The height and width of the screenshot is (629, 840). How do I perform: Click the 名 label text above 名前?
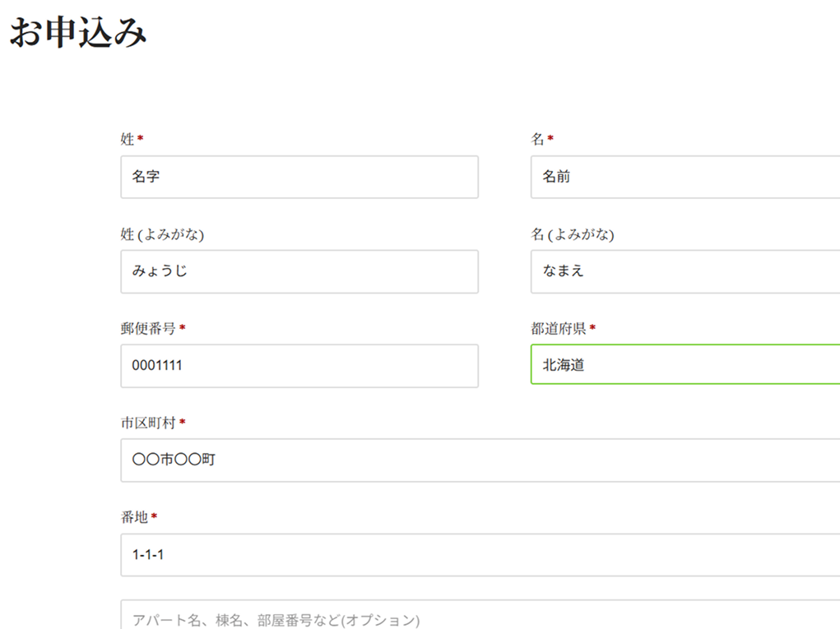[537, 140]
